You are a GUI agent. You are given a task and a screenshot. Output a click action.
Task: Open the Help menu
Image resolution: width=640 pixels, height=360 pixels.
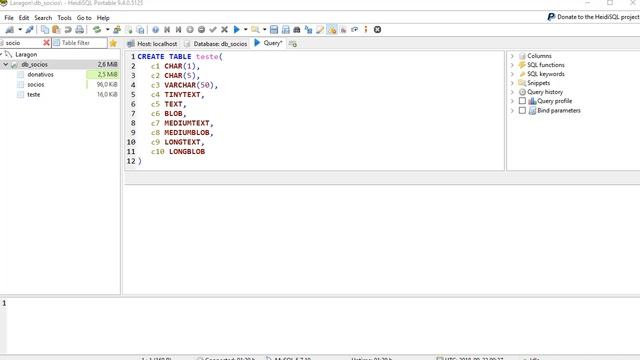(103, 18)
